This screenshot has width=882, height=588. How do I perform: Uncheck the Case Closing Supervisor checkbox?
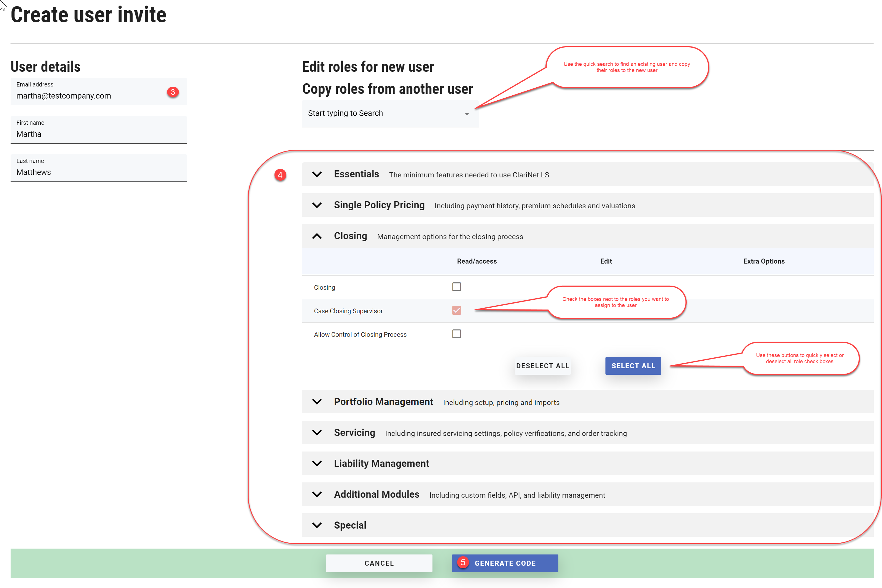click(x=456, y=311)
